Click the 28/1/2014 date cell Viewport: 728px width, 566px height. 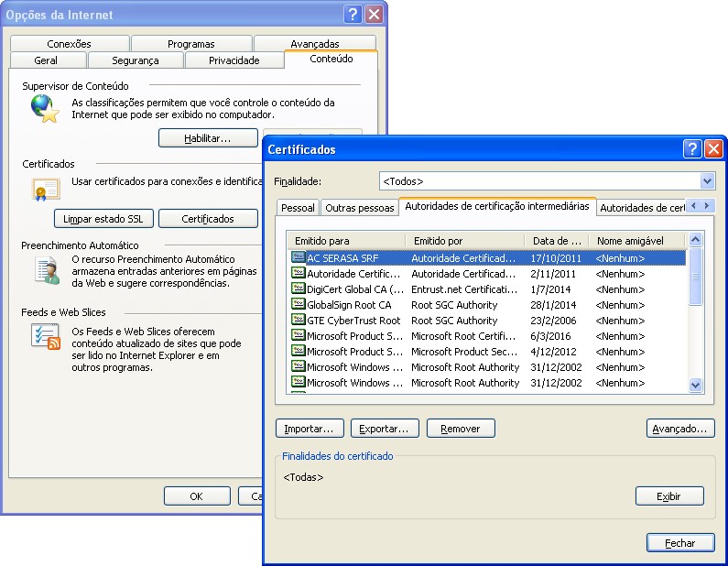point(553,305)
